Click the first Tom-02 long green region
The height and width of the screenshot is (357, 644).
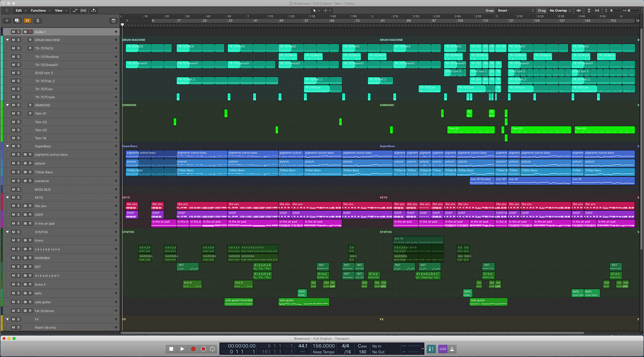point(471,130)
